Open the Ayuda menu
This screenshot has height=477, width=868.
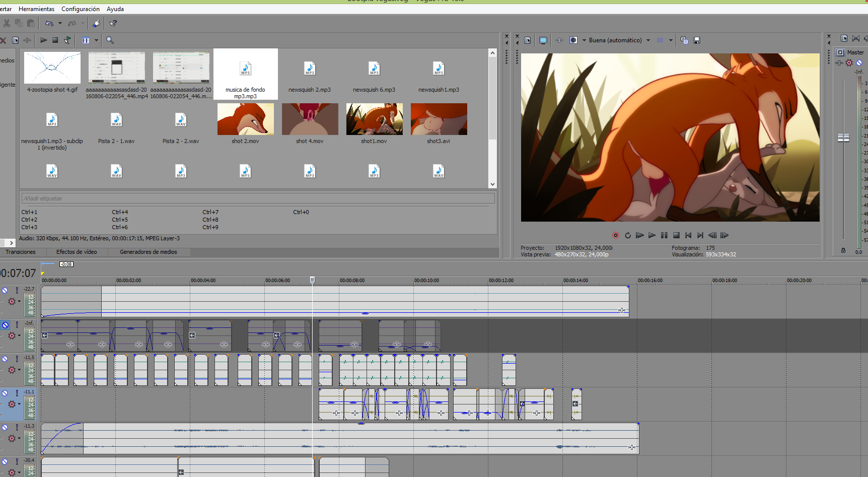coord(115,9)
